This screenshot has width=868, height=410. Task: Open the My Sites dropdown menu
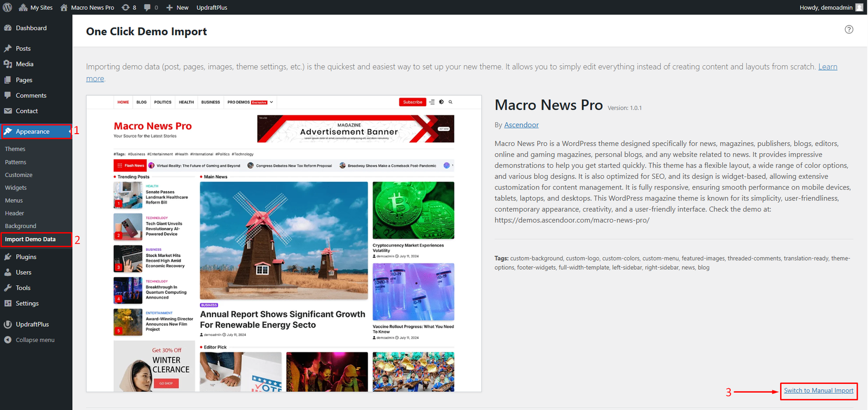click(x=36, y=8)
